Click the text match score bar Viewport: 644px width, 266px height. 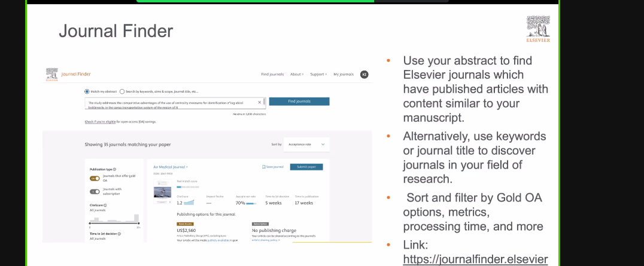tap(188, 186)
